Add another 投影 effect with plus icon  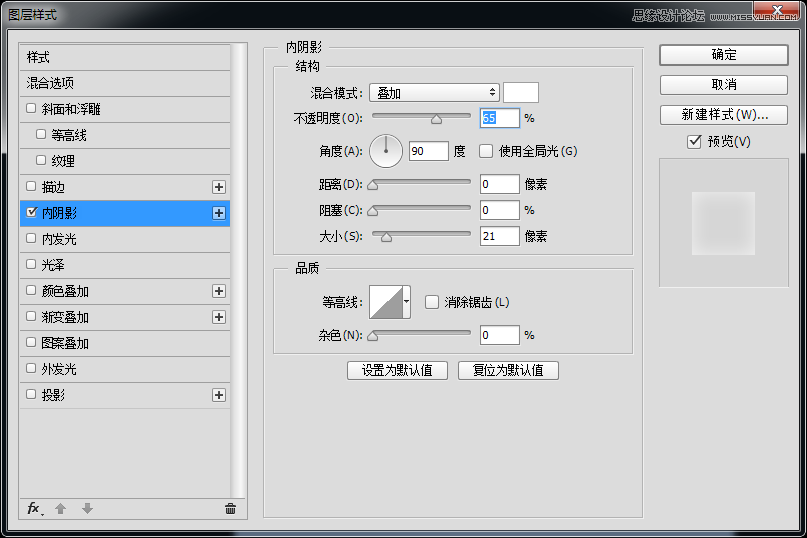click(219, 395)
